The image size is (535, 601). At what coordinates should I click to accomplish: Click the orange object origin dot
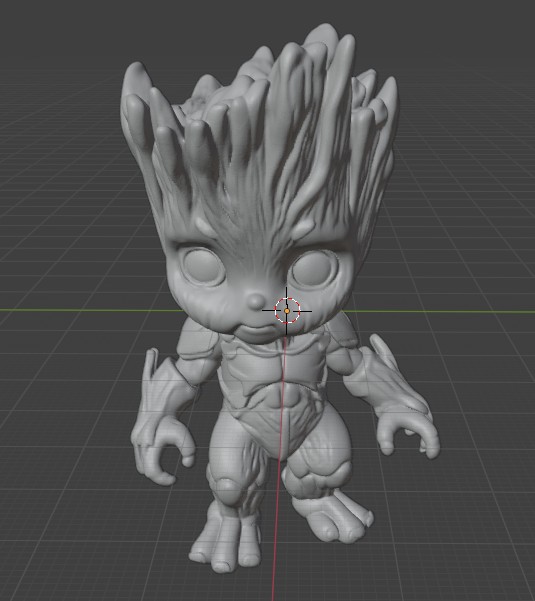click(287, 311)
